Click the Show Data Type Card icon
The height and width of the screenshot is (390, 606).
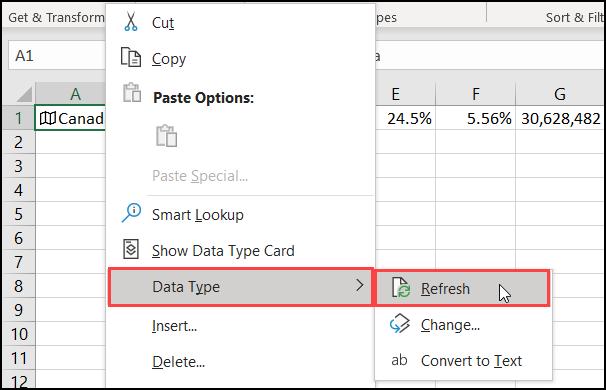tap(131, 249)
